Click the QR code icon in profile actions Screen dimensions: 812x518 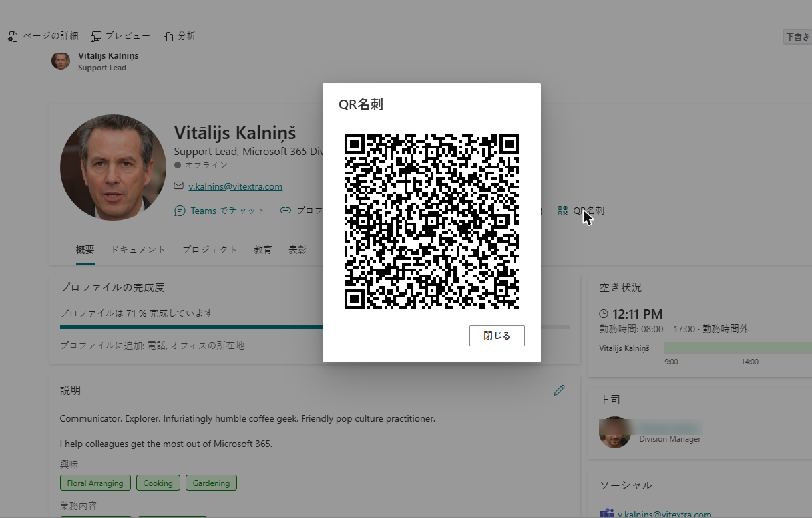(x=563, y=211)
